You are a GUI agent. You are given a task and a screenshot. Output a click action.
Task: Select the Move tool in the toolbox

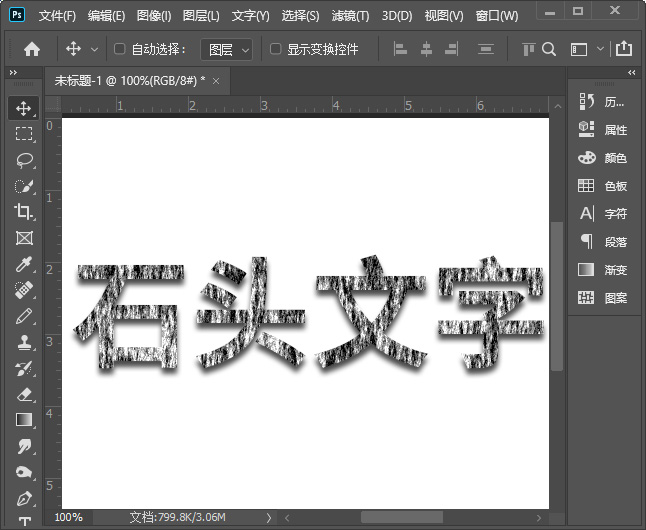[x=23, y=108]
